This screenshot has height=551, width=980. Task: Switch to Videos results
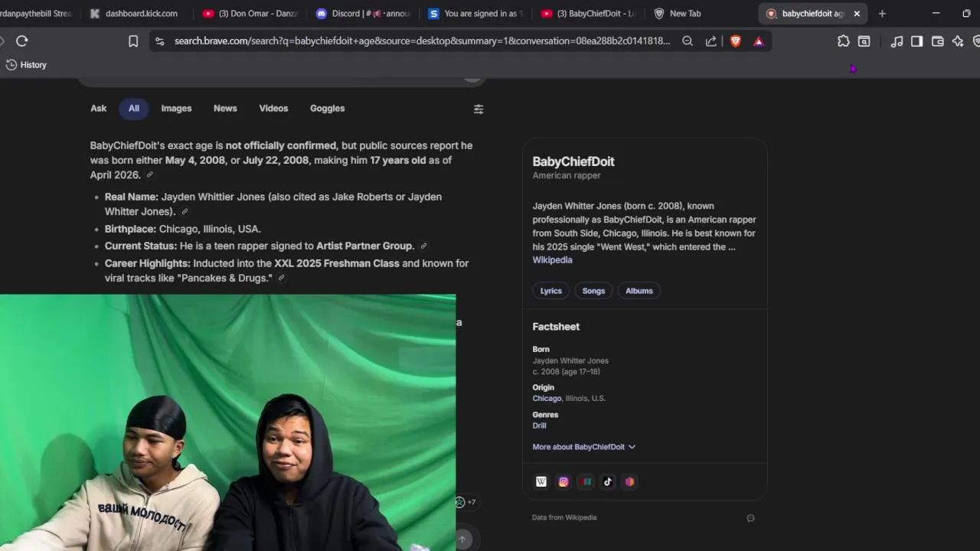coord(273,109)
